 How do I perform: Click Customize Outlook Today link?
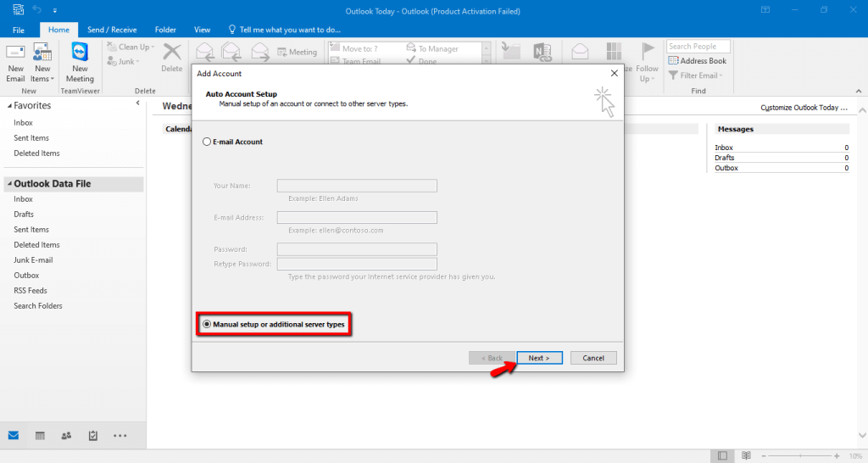click(804, 108)
